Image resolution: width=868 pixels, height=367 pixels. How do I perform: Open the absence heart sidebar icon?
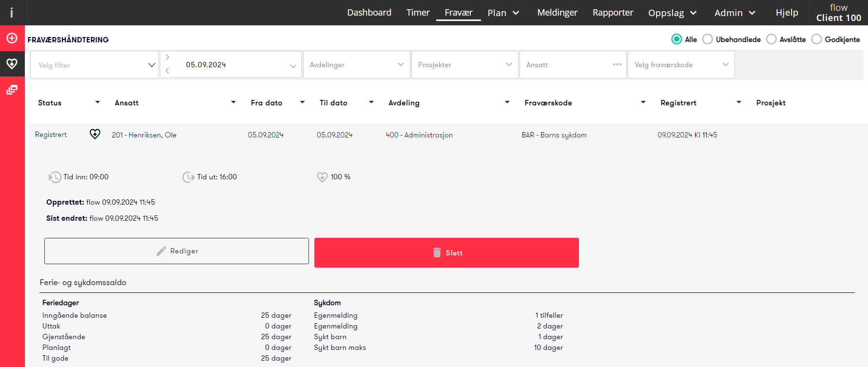click(x=12, y=63)
